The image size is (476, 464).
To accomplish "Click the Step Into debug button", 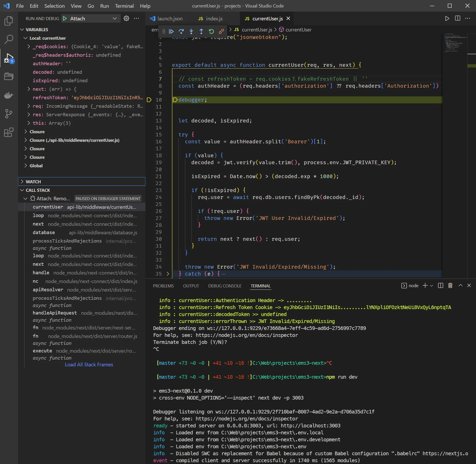I will pos(191,31).
